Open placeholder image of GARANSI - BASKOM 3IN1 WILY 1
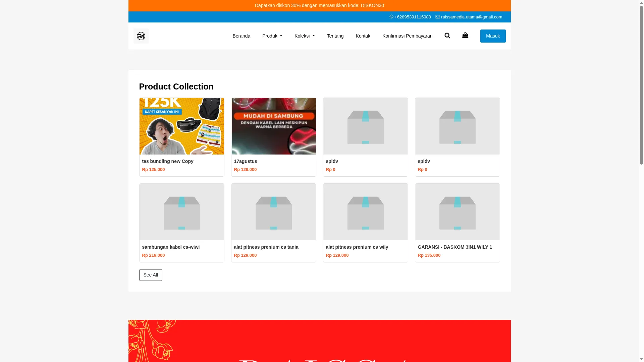The image size is (644, 362). (x=457, y=212)
